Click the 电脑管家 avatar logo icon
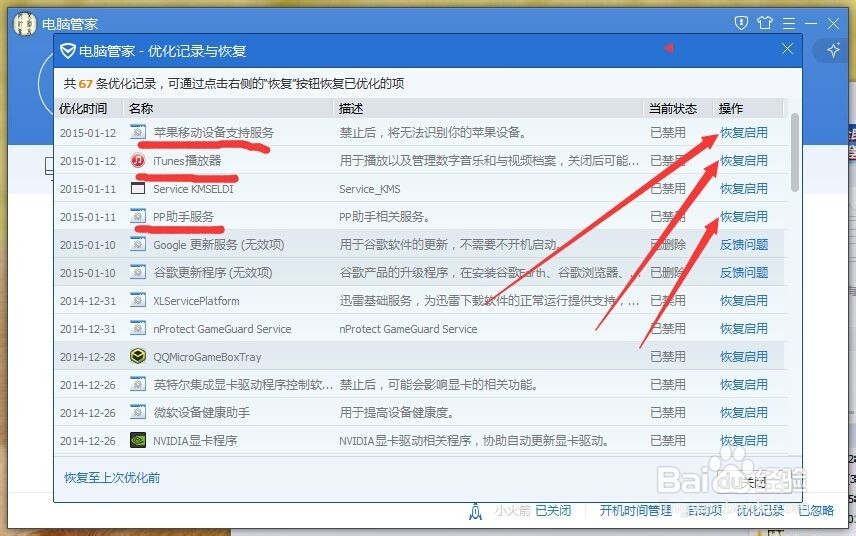Image resolution: width=856 pixels, height=536 pixels. [25, 23]
